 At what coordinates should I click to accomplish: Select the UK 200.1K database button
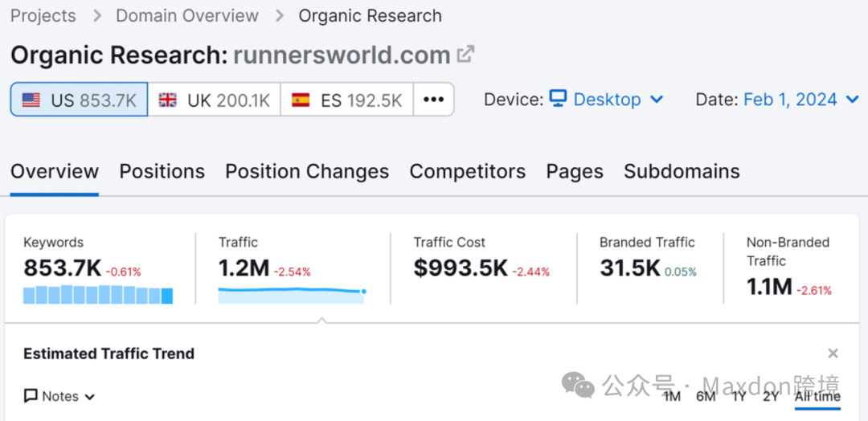[x=215, y=100]
